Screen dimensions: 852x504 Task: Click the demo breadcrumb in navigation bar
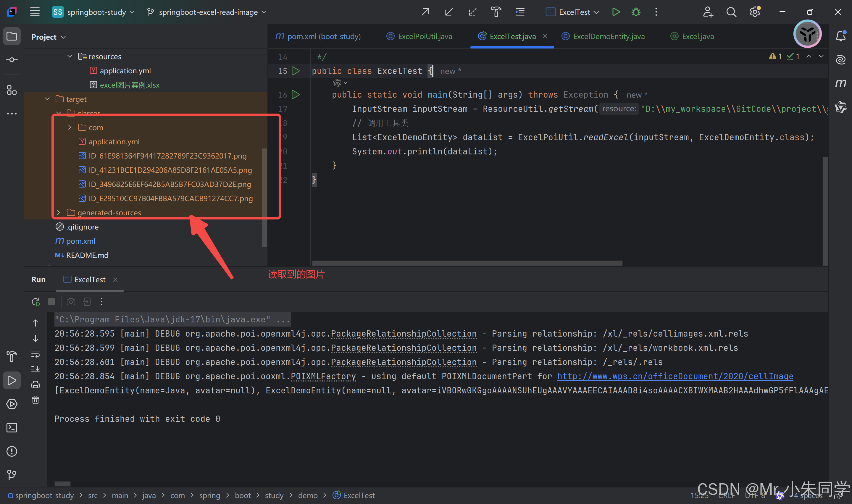point(308,495)
